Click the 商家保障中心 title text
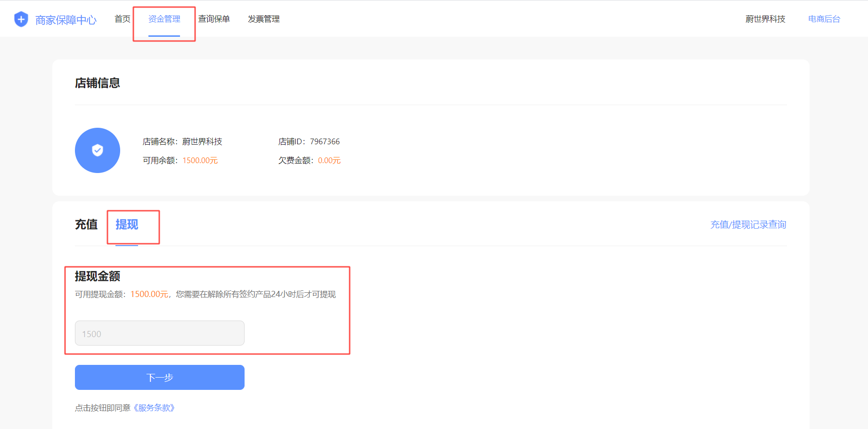 pyautogui.click(x=66, y=20)
